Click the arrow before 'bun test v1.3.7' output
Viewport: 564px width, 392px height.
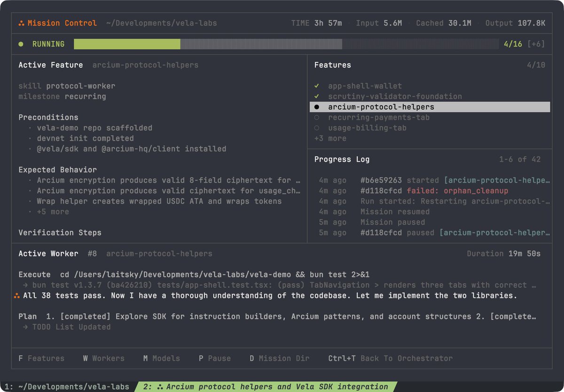click(x=25, y=285)
